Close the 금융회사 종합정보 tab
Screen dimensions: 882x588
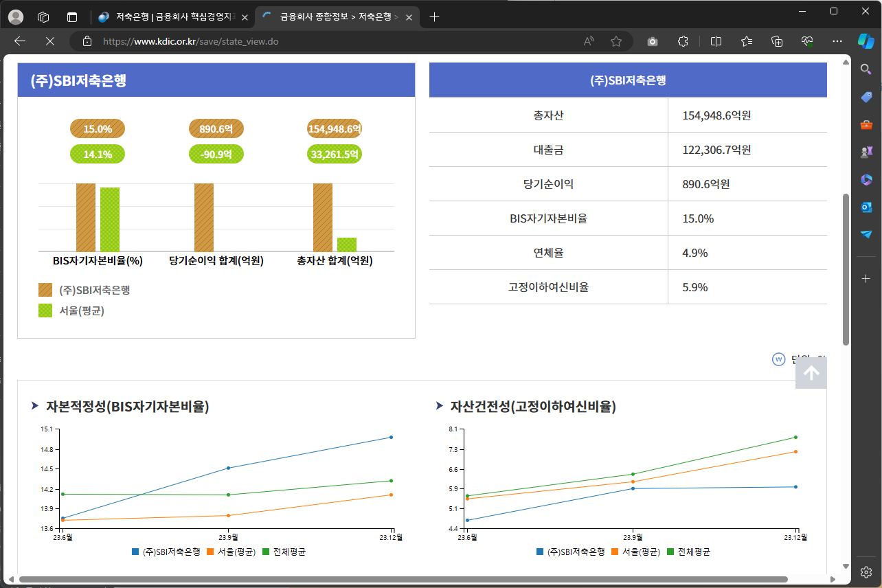point(409,18)
